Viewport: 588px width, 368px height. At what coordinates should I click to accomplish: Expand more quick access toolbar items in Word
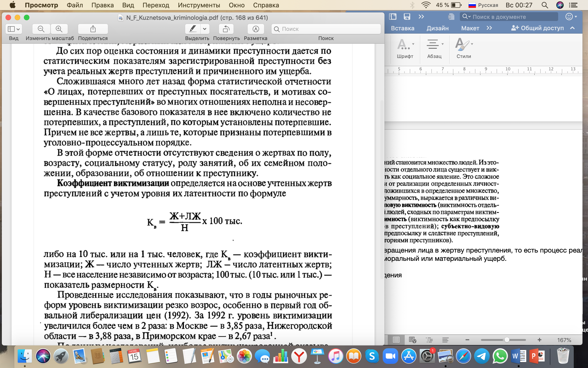421,17
